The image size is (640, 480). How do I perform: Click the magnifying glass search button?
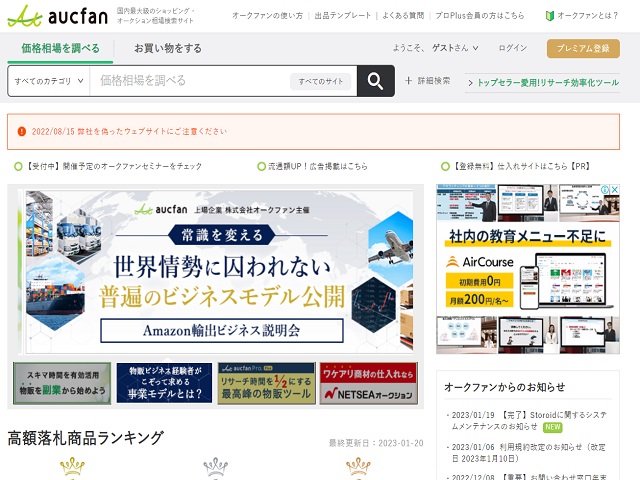pos(376,81)
